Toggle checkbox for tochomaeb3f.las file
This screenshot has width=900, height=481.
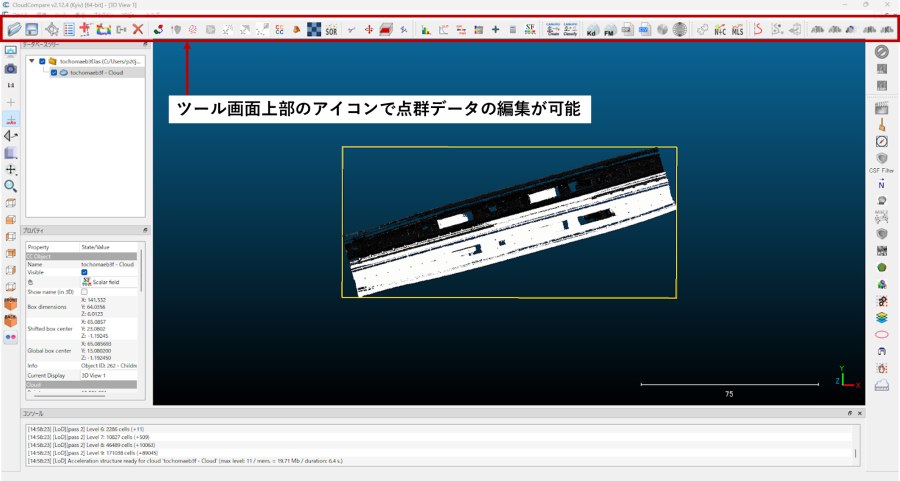(x=42, y=61)
